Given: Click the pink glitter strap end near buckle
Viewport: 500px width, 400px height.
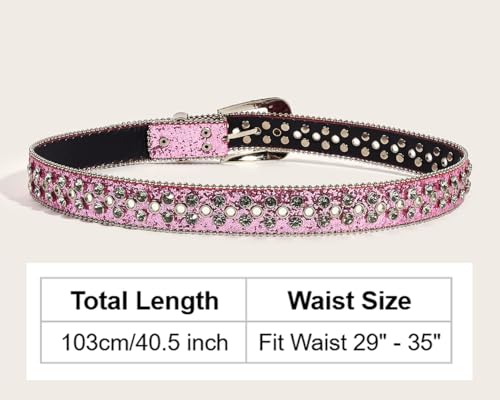Looking at the screenshot, I should click(x=188, y=140).
